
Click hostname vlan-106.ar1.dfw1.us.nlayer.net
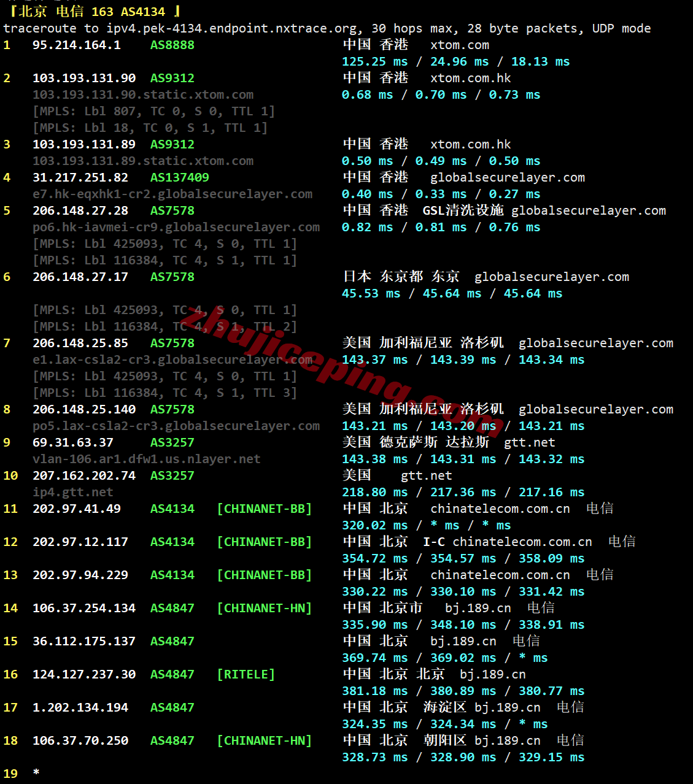click(x=147, y=459)
